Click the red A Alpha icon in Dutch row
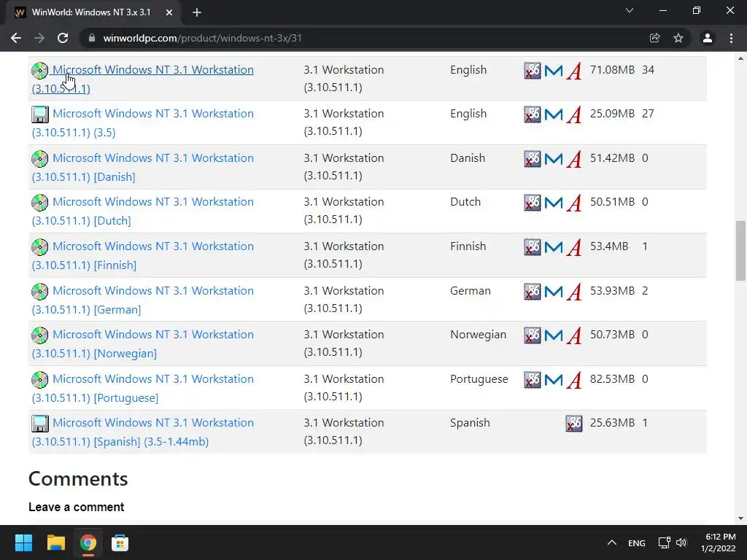 pos(574,203)
